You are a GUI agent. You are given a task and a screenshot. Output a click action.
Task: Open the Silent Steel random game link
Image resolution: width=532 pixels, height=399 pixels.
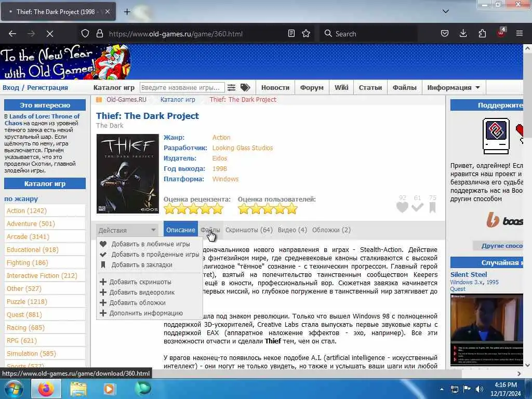(469, 274)
